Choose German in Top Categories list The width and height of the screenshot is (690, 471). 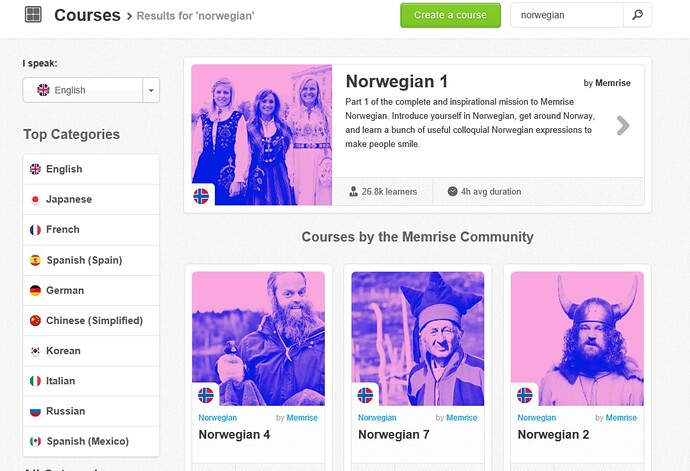[x=91, y=291]
